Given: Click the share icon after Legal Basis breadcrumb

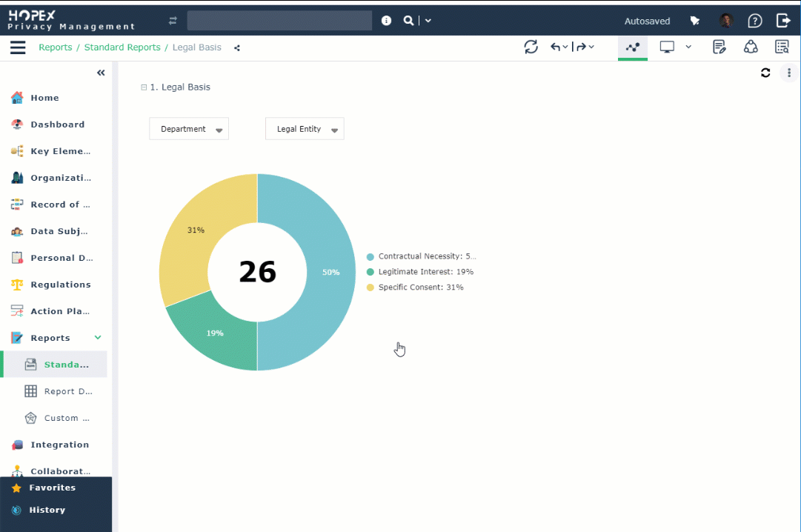Looking at the screenshot, I should point(237,48).
